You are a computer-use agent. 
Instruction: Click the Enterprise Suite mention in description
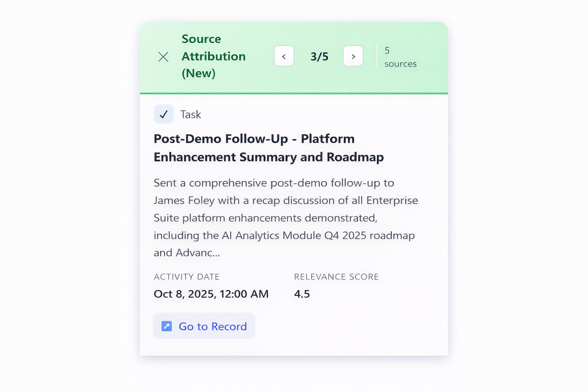click(392, 201)
